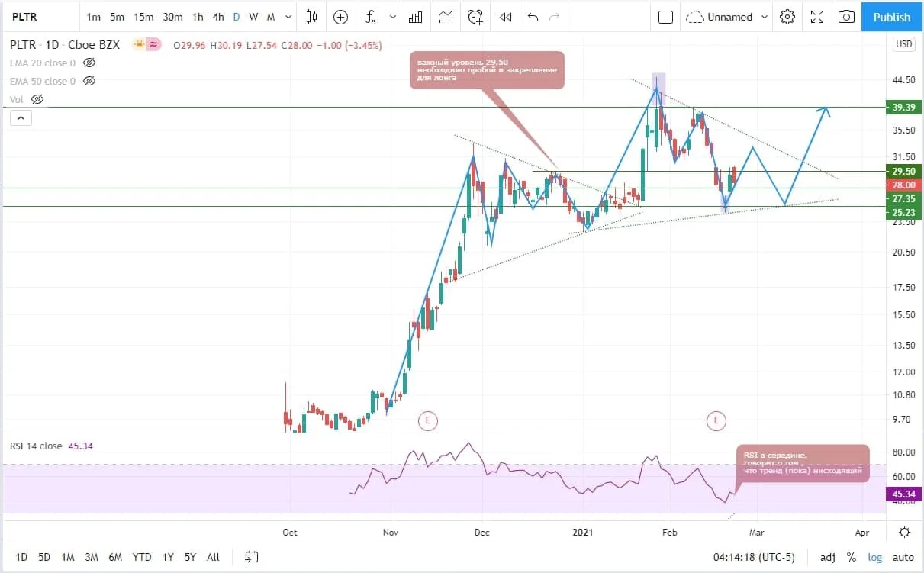Image resolution: width=924 pixels, height=573 pixels.
Task: Select the 1h timeframe
Action: pyautogui.click(x=198, y=17)
